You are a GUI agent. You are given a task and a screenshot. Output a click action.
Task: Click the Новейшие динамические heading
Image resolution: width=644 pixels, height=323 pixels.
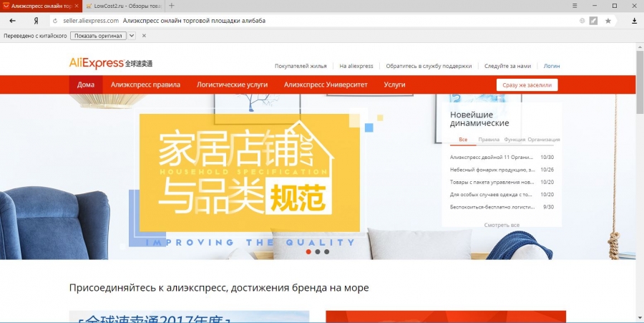tap(479, 119)
